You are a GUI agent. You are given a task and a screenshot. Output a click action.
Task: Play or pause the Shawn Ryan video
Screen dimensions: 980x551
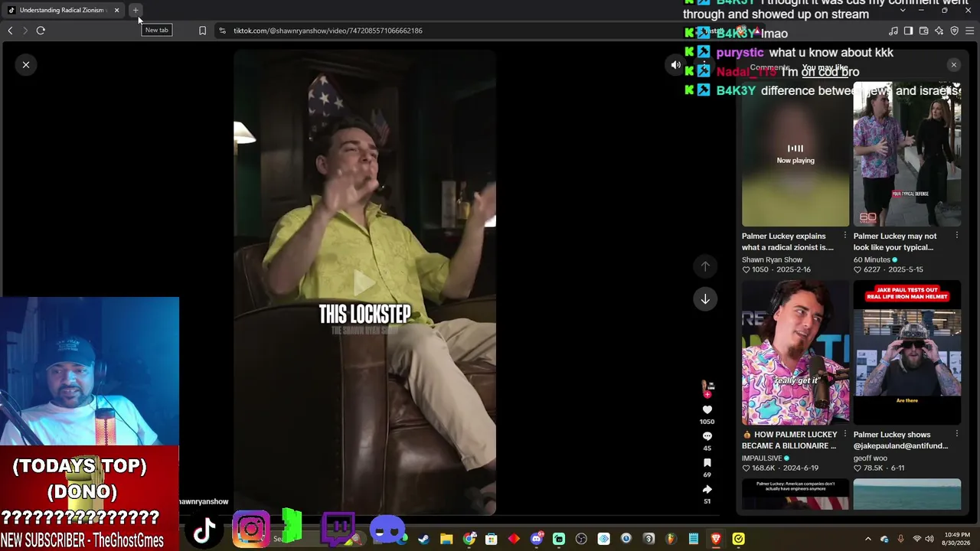(364, 282)
